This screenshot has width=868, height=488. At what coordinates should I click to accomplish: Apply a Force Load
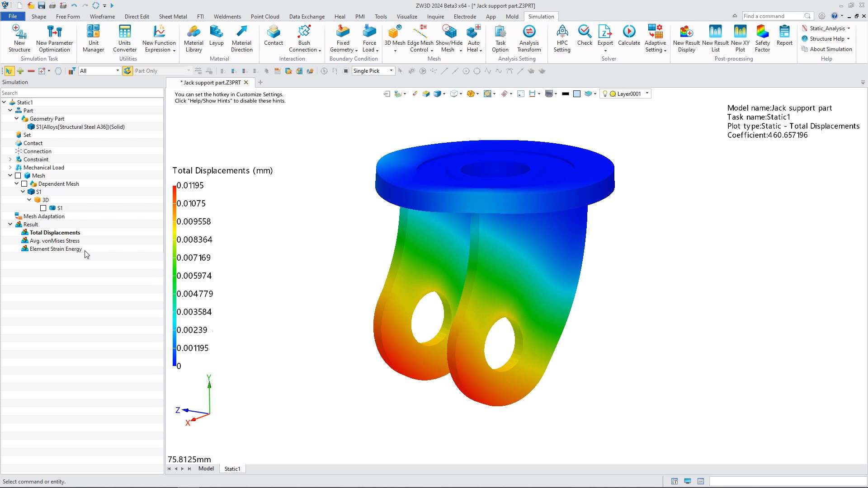coord(369,38)
